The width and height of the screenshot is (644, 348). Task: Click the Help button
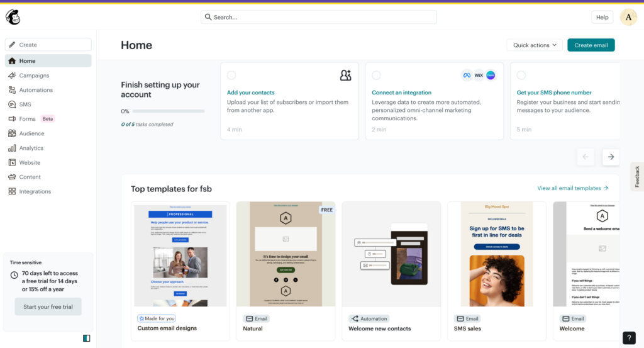click(x=602, y=17)
